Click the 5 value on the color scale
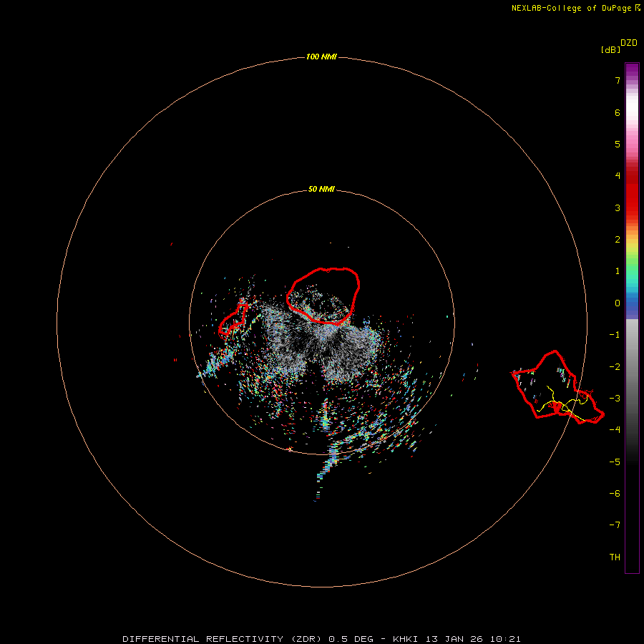644x644 pixels. pyautogui.click(x=618, y=144)
